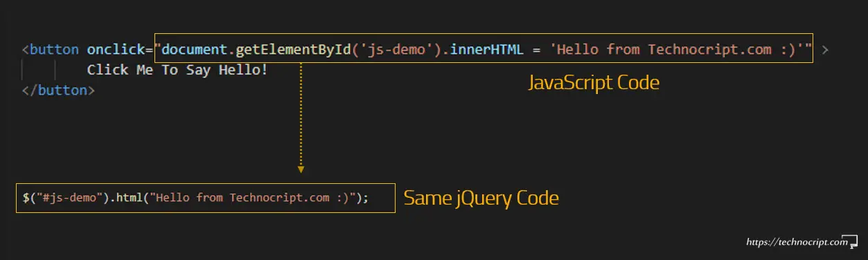Click the closing </button> tag
The width and height of the screenshot is (868, 260).
(x=57, y=90)
